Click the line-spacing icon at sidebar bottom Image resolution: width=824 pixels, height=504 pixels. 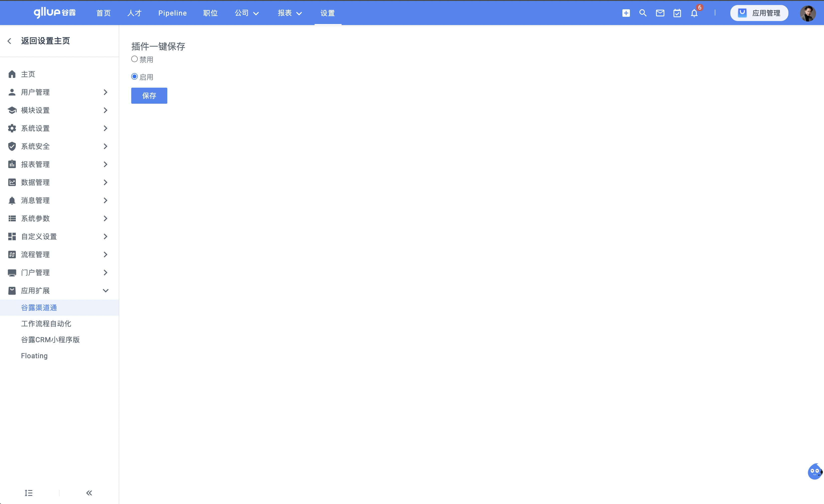[x=29, y=493]
